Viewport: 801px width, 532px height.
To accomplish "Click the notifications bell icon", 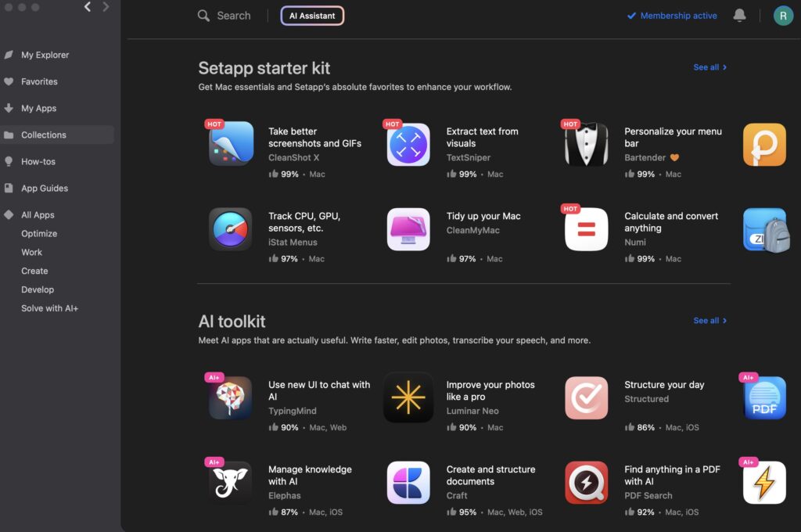I will 739,16.
